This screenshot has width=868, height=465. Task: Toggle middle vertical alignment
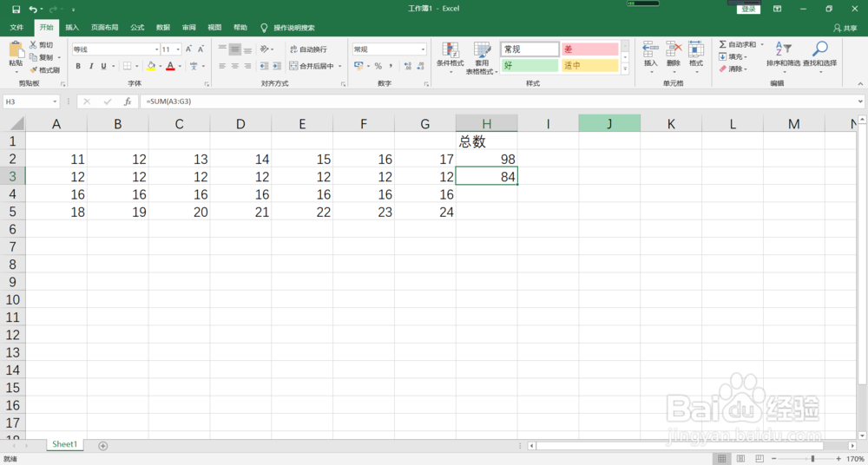pos(235,49)
